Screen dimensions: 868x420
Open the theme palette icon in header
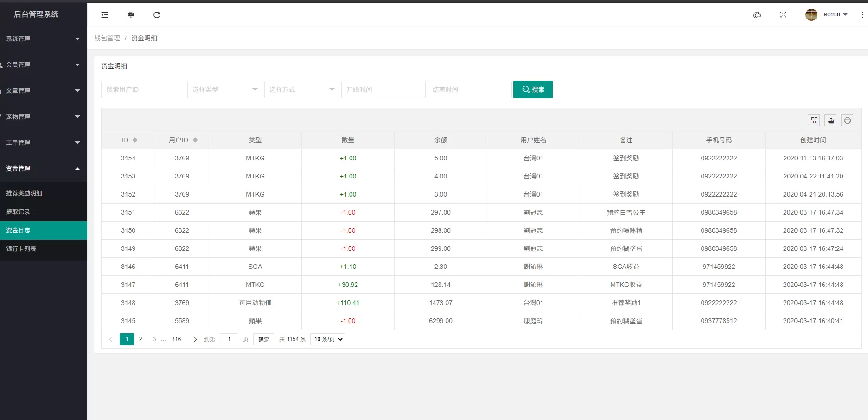click(x=757, y=14)
